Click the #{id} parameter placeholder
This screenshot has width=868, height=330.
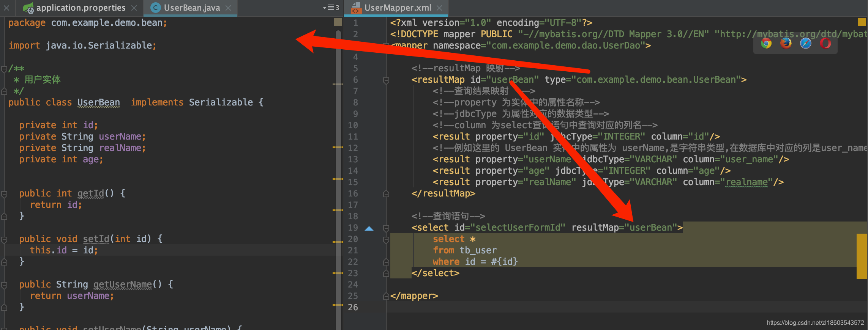coord(504,262)
